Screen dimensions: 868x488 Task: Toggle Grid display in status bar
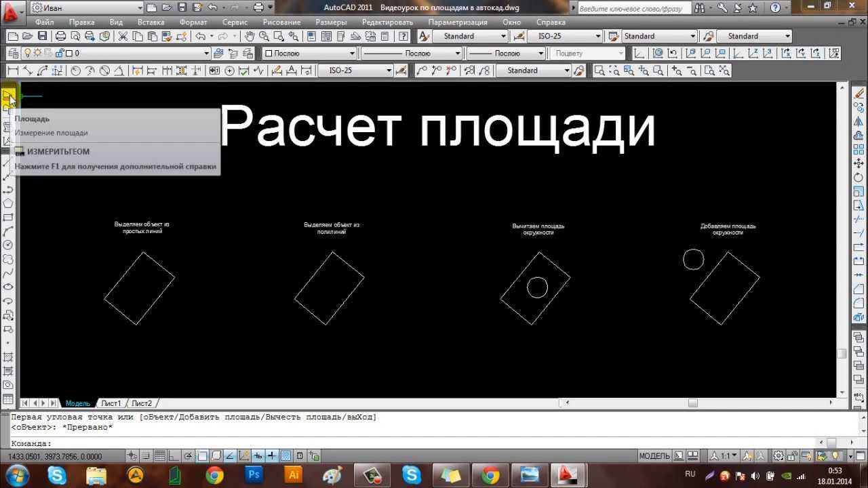pyautogui.click(x=161, y=456)
